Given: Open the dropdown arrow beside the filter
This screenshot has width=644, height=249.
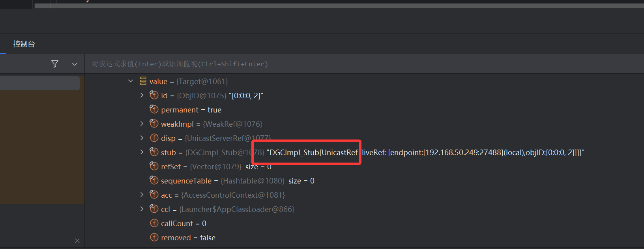Looking at the screenshot, I should [x=75, y=64].
